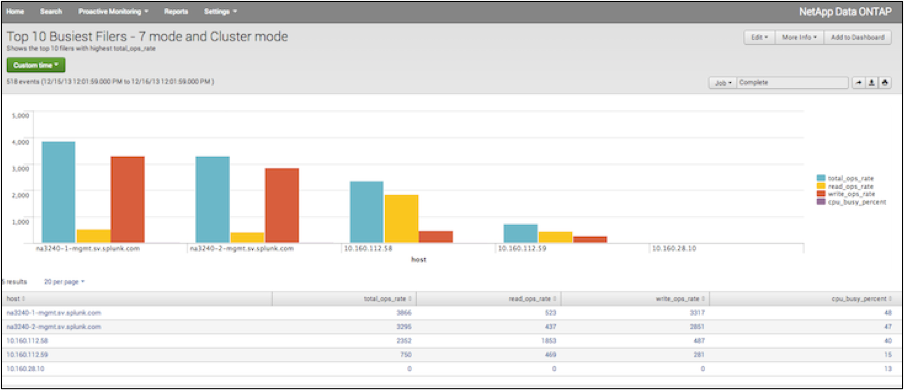Click the print icon
The width and height of the screenshot is (904, 390).
(x=885, y=82)
